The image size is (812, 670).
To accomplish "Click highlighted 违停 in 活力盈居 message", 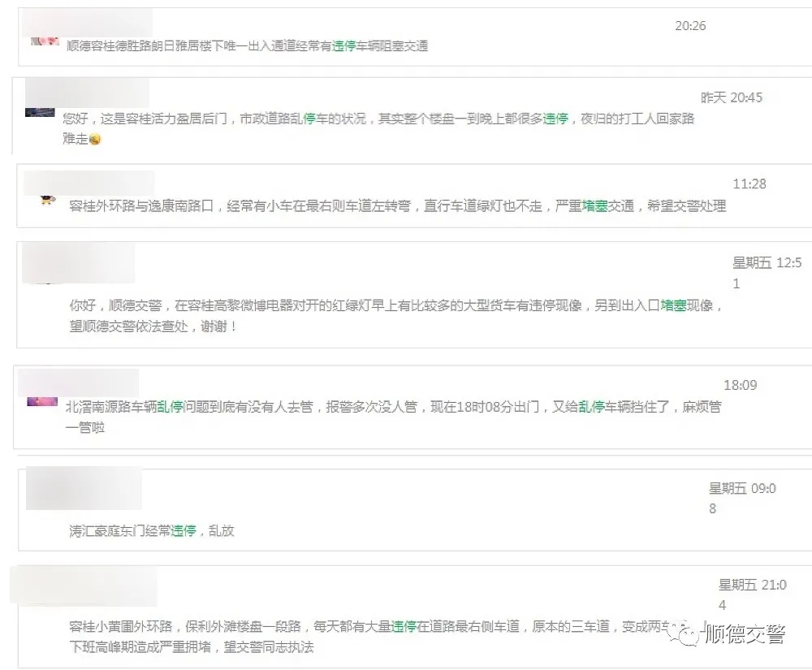I will click(555, 119).
